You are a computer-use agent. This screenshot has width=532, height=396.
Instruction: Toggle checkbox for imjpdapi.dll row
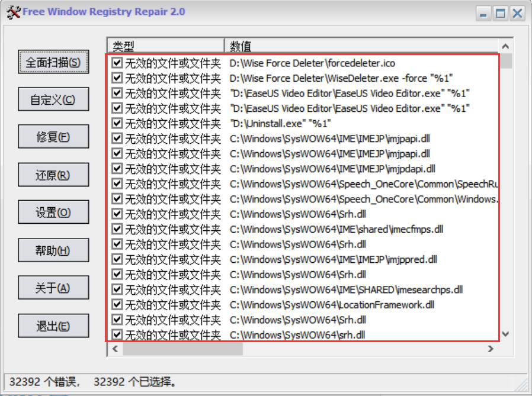coord(117,169)
